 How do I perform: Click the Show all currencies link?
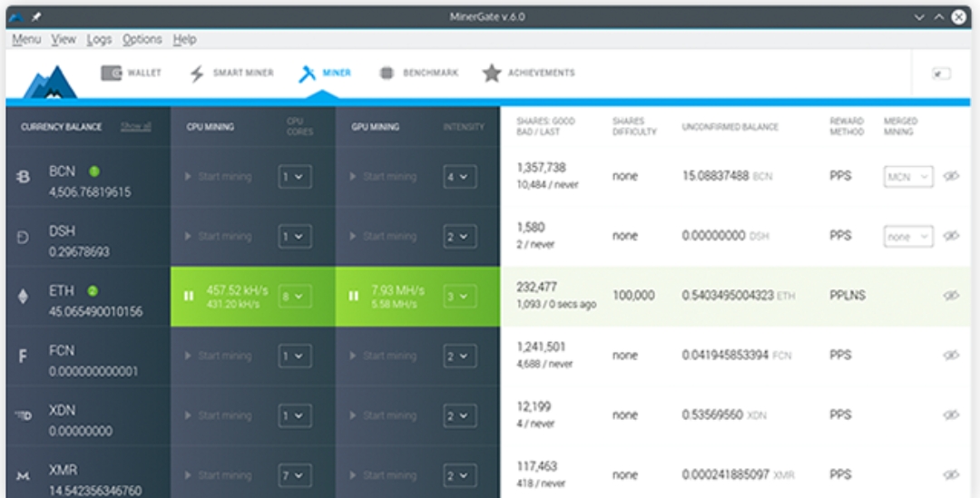coord(135,127)
